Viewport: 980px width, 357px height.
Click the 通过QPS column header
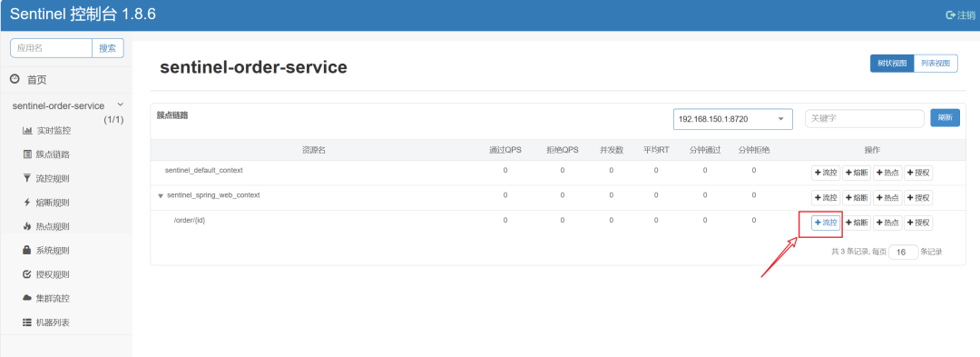pos(505,150)
